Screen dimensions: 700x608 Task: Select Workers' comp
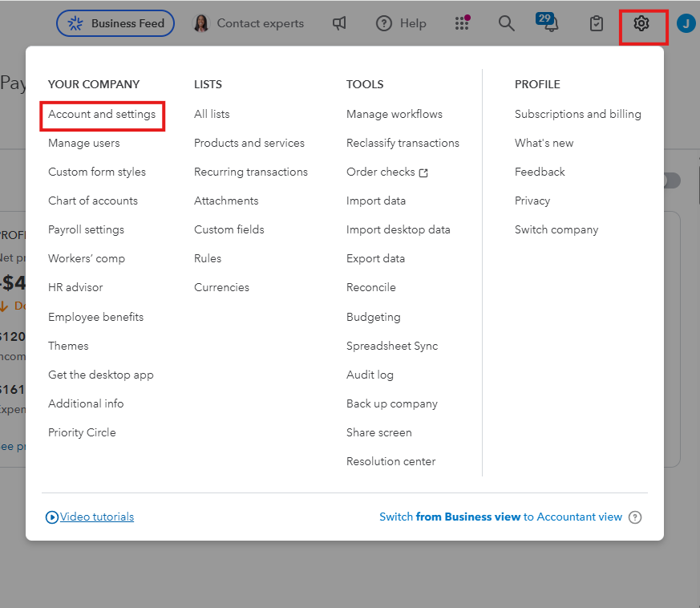pyautogui.click(x=87, y=258)
